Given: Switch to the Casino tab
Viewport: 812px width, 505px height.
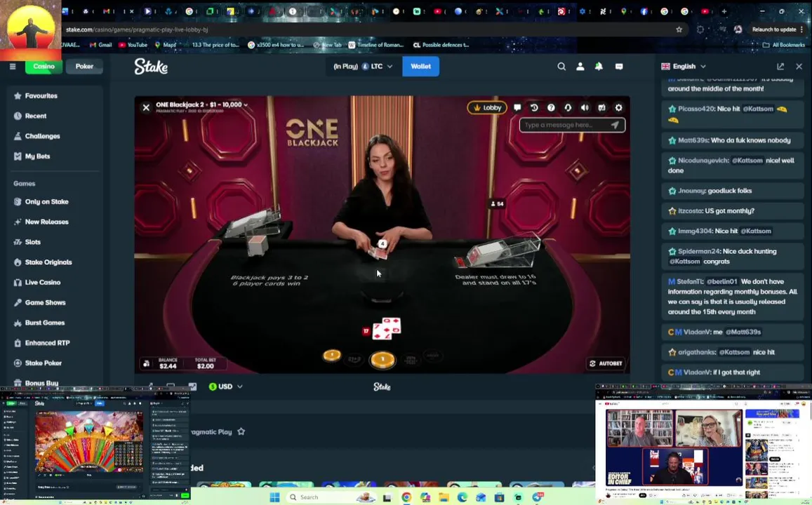Looking at the screenshot, I should tap(44, 66).
